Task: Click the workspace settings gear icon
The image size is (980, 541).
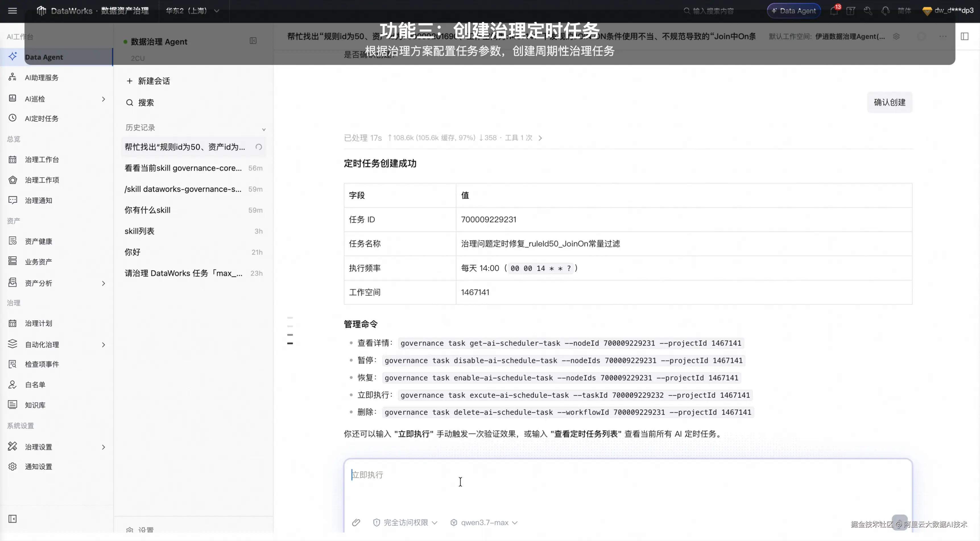Action: [x=896, y=36]
